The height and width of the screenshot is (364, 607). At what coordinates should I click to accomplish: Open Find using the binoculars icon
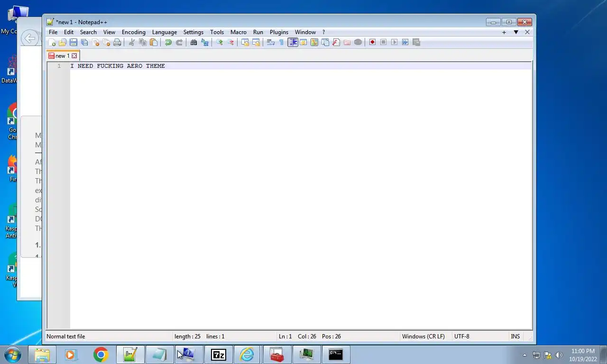[x=194, y=42]
